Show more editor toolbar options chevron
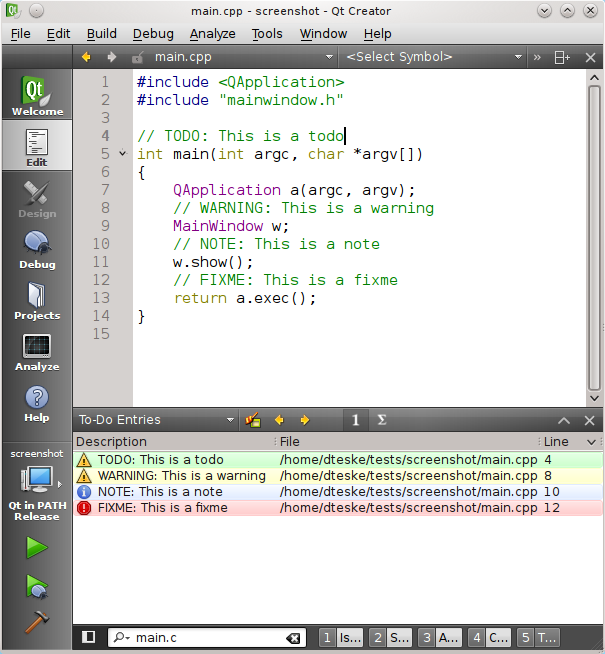 pos(537,57)
